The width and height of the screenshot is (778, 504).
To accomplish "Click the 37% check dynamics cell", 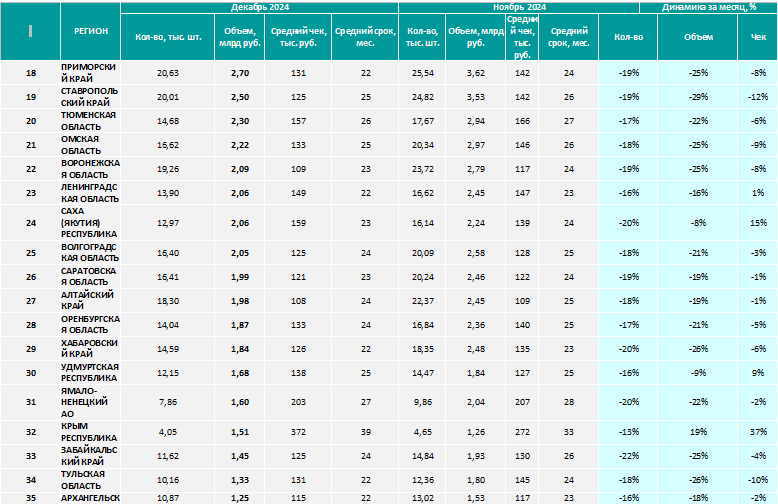I will click(758, 432).
